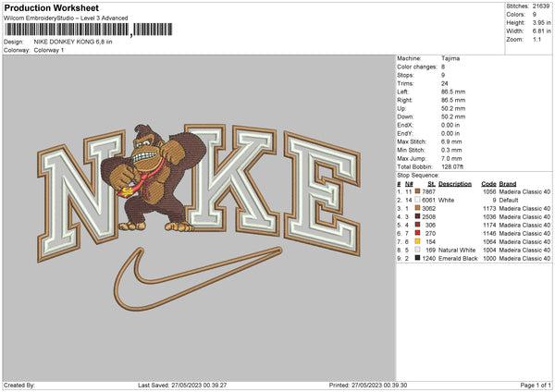Click the dark brown 2508 thread swatch
555x392 pixels.
coord(418,216)
